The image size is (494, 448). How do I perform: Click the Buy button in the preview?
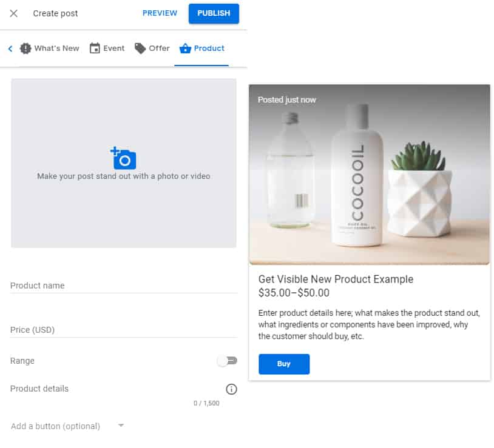tap(284, 364)
